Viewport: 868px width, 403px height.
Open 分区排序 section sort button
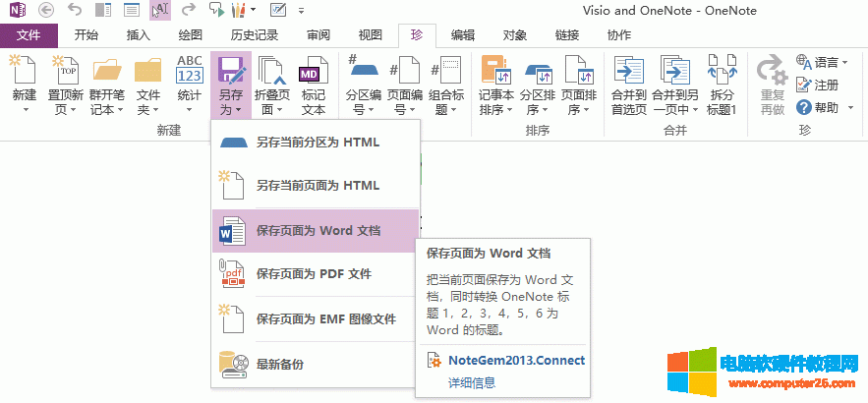(x=538, y=86)
